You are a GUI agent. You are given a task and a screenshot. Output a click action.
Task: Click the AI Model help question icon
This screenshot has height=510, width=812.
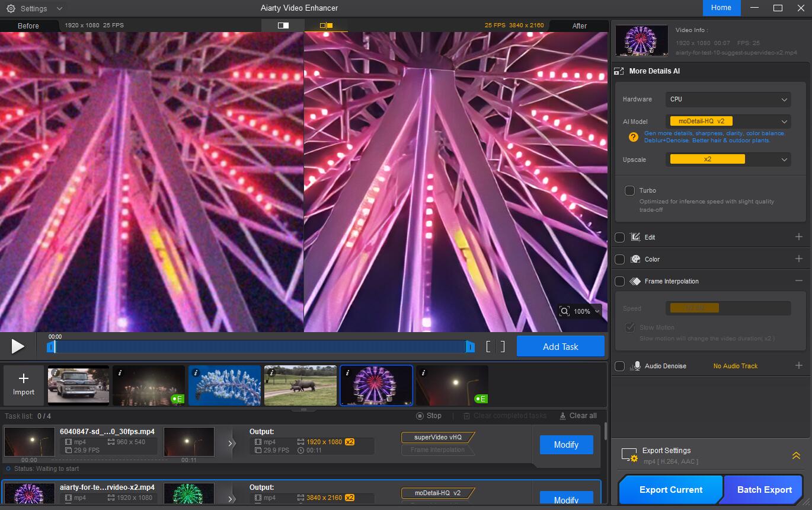(x=633, y=137)
